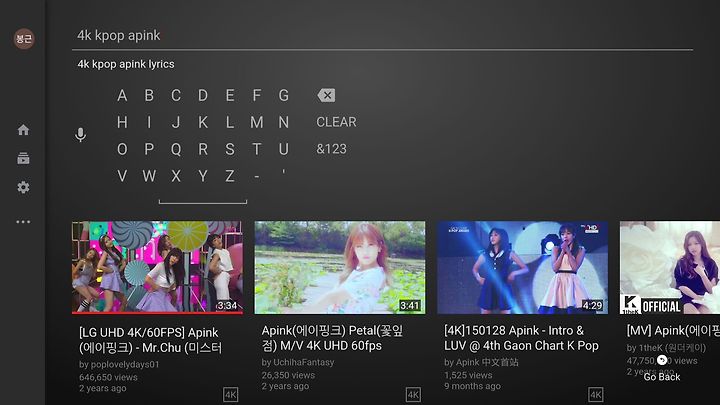Select letter M on keyboard
This screenshot has height=405, width=720.
(257, 122)
